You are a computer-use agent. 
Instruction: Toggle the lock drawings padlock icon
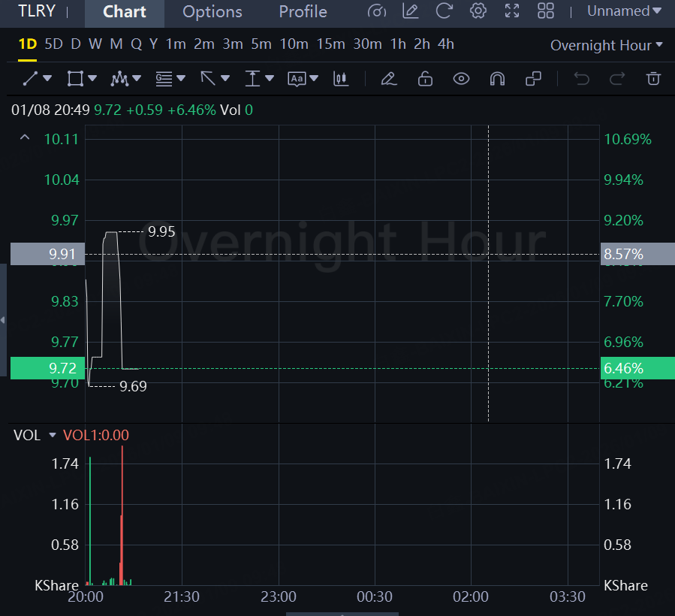coord(425,78)
